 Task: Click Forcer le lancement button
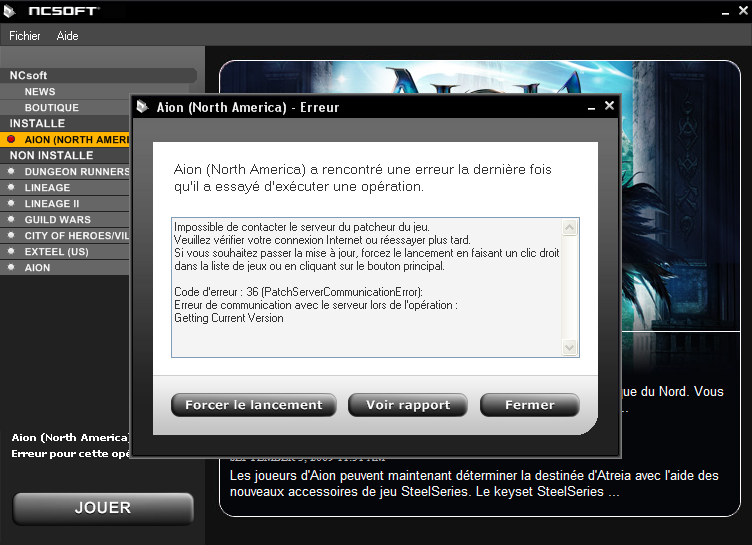click(x=254, y=405)
